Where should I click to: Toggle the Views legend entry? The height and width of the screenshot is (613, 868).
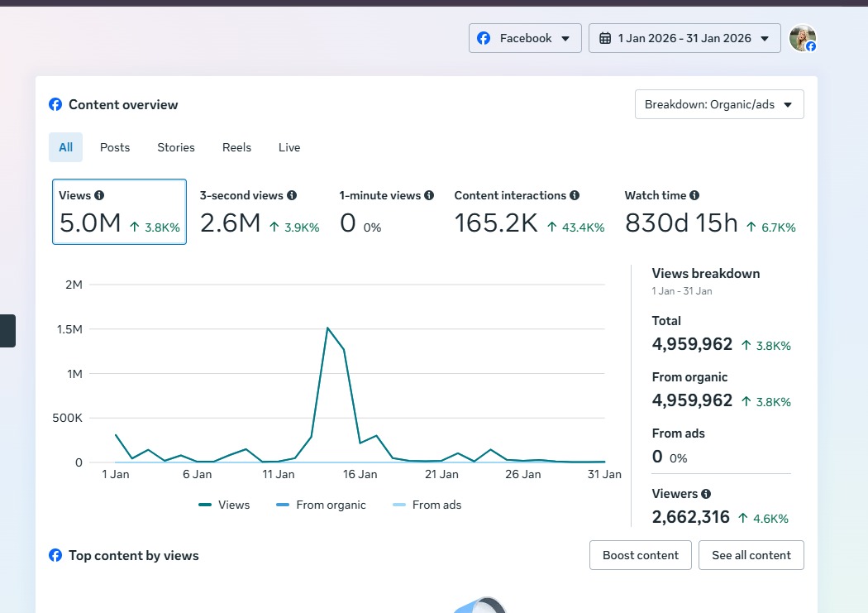point(224,505)
